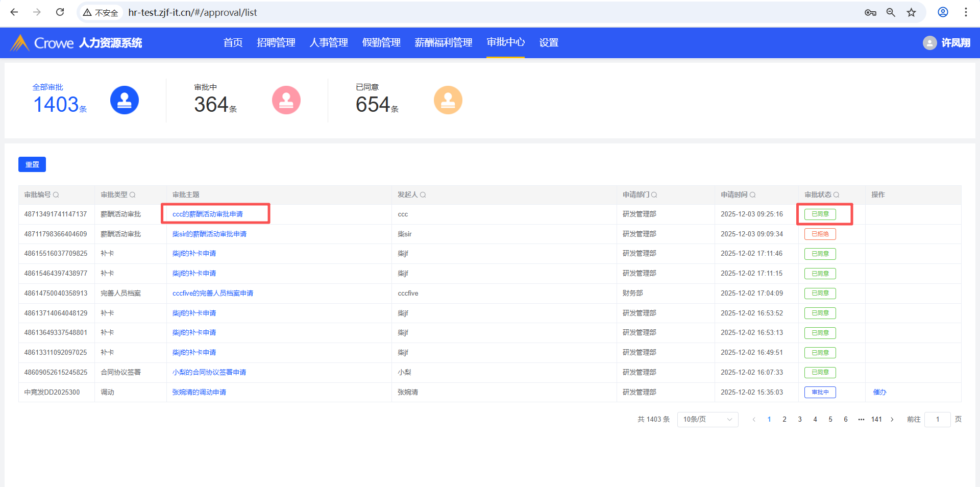Screen dimensions: 980x487
Task: Open the 薪酬福利管理 menu
Action: point(444,43)
